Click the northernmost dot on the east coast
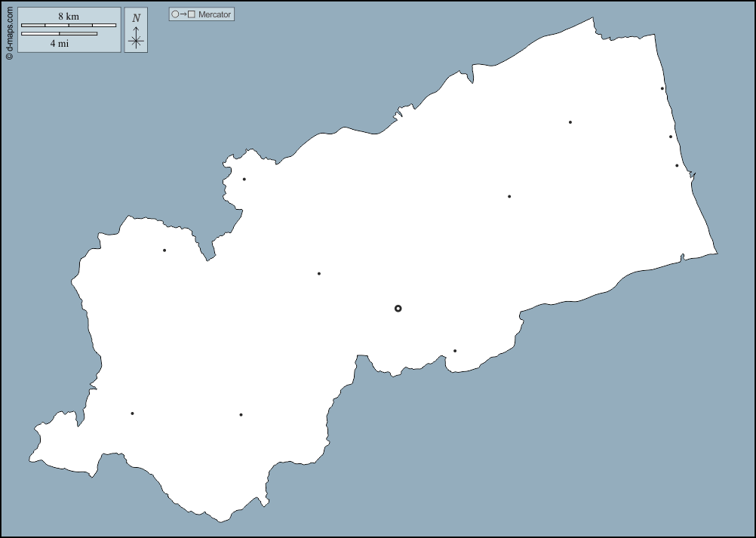756x538 pixels. pos(662,88)
